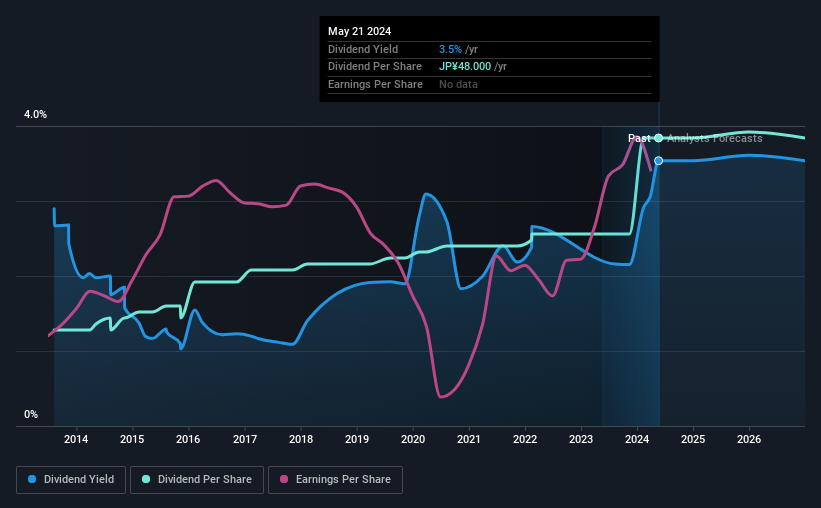Toggle the Dividend Yield legend button
Image resolution: width=821 pixels, height=508 pixels.
(x=71, y=480)
